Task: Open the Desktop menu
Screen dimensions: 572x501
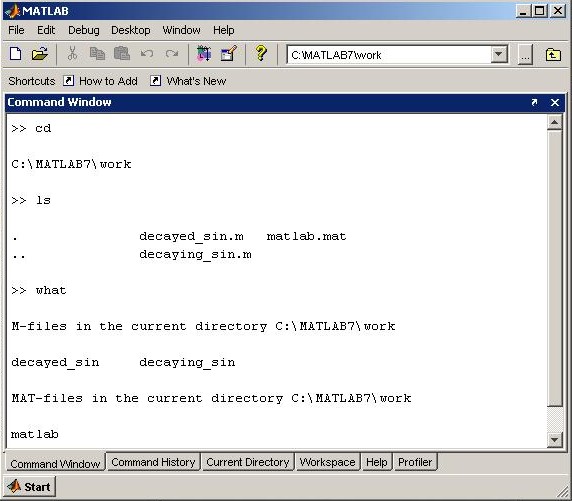Action: click(x=131, y=30)
